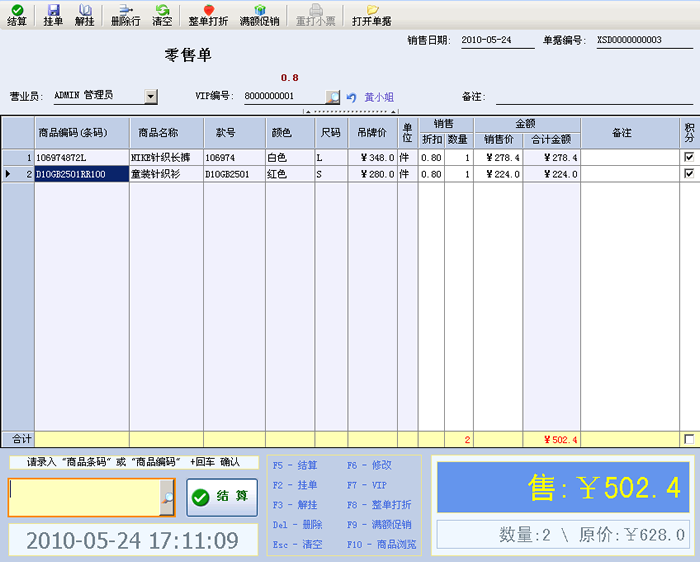Click the F9 - 满额促销 shortcut
The height and width of the screenshot is (562, 700).
[379, 525]
